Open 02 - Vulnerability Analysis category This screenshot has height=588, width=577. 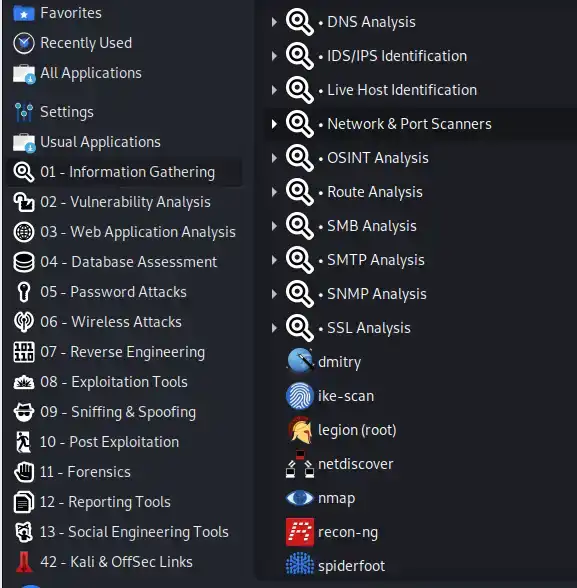point(124,202)
